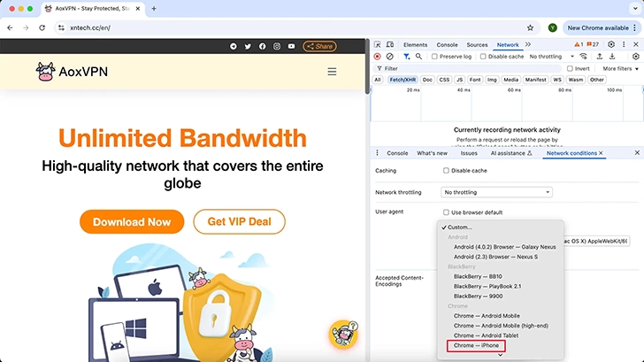This screenshot has height=362, width=644.
Task: Open the website hamburger menu
Action: (332, 72)
